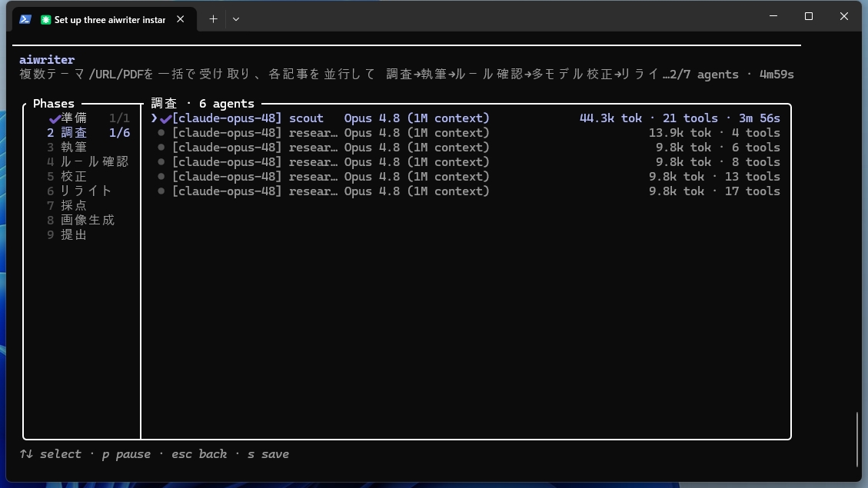Open the new-tab profile dropdown chevron
Screen dimensions: 868x488
(x=236, y=19)
